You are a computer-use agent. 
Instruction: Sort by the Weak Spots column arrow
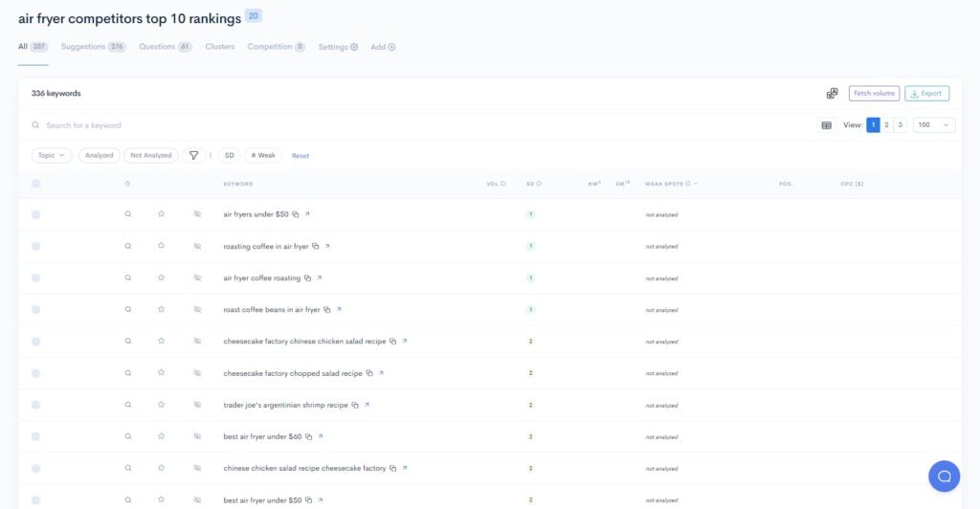[x=696, y=184]
